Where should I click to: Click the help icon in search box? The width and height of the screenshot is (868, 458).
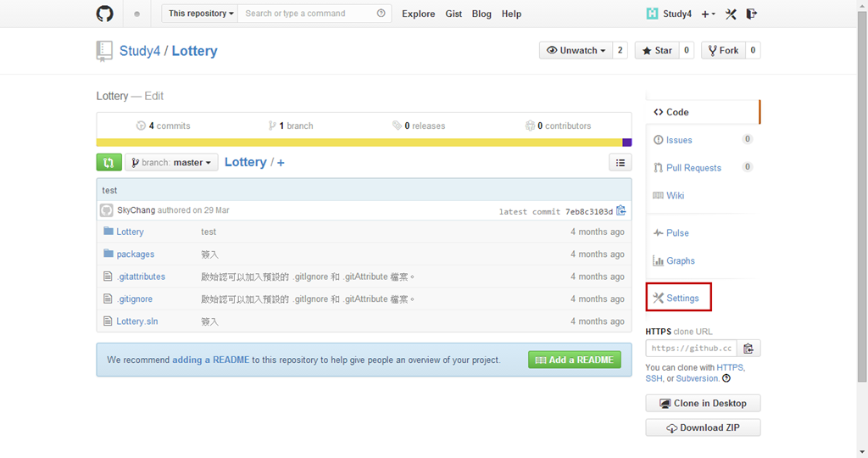point(381,14)
